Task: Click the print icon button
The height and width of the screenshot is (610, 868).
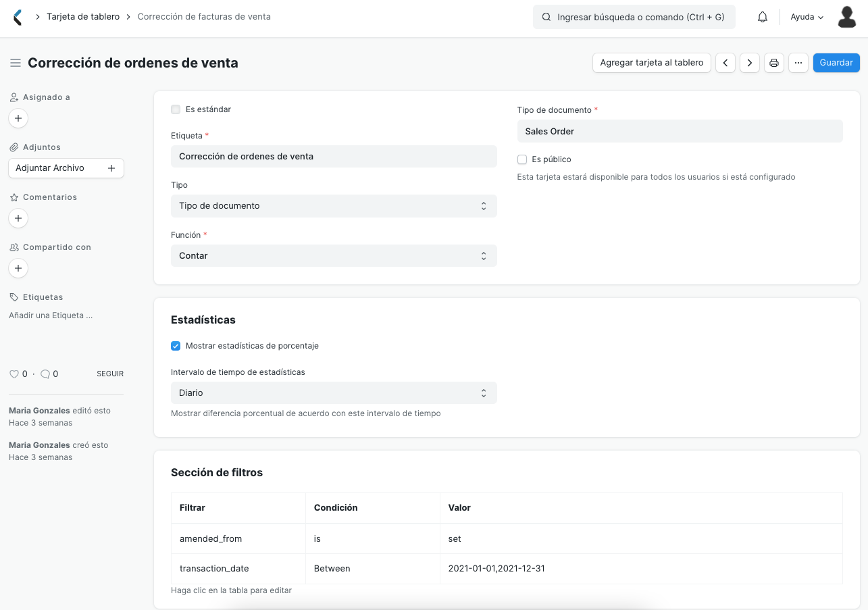Action: [774, 63]
